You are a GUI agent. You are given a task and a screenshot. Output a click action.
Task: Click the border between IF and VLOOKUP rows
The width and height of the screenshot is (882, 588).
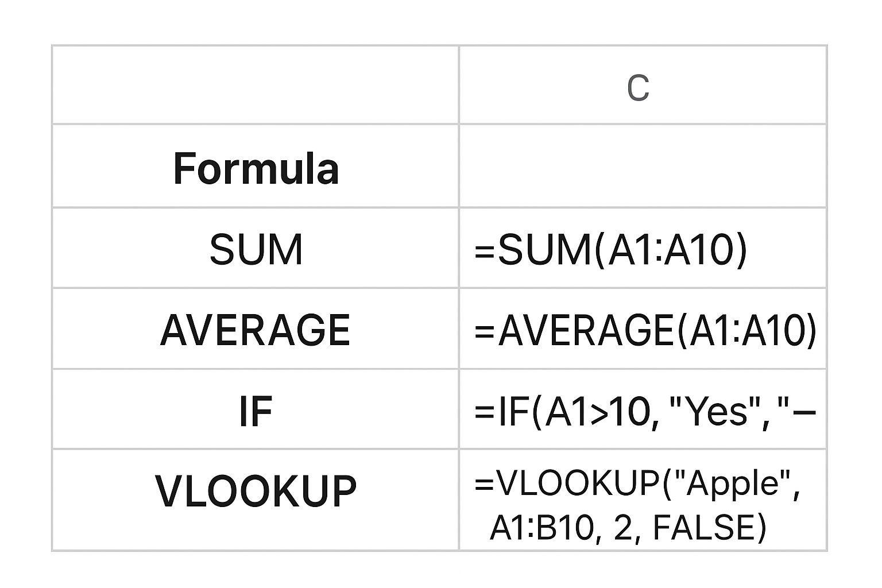pyautogui.click(x=439, y=449)
